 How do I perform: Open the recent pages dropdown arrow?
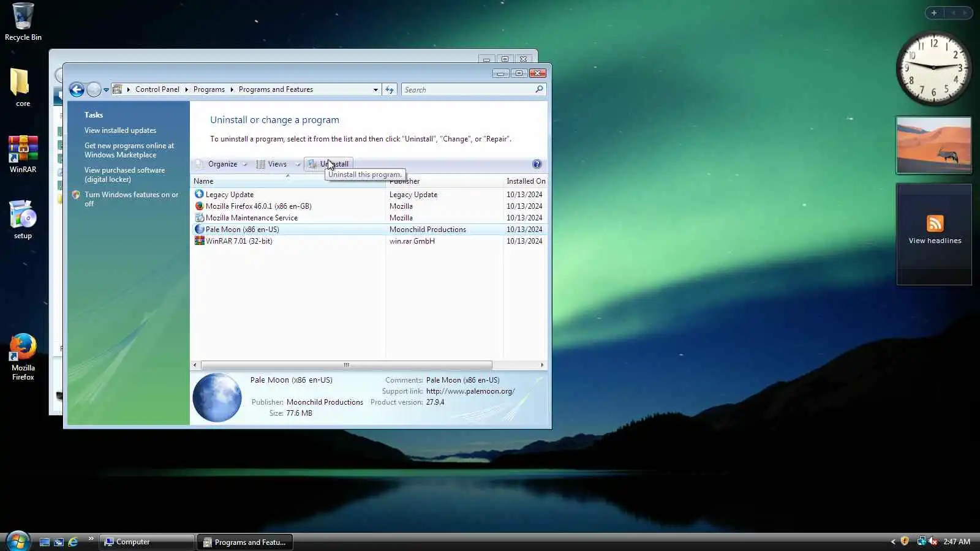click(x=106, y=90)
